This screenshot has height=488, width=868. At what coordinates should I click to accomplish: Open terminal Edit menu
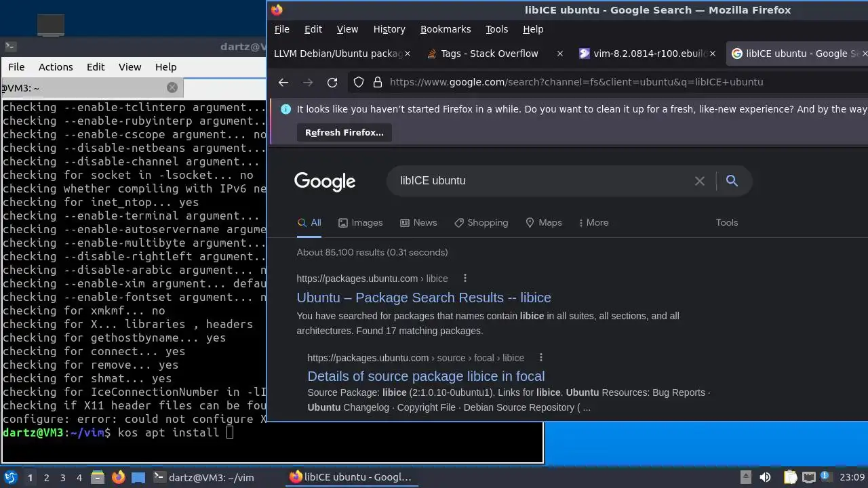(x=96, y=67)
